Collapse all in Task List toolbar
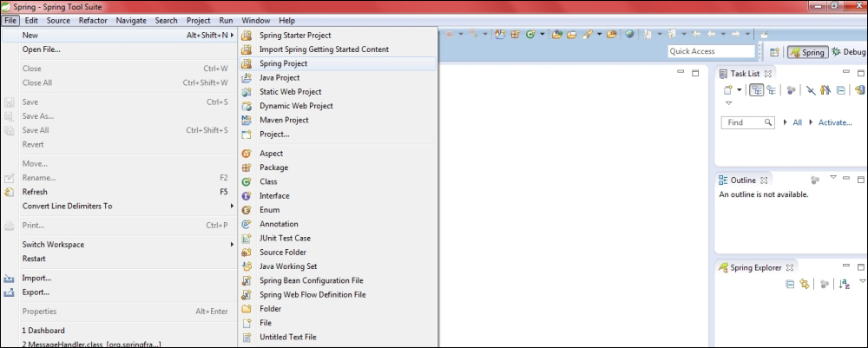The height and width of the screenshot is (348, 868). tap(841, 90)
